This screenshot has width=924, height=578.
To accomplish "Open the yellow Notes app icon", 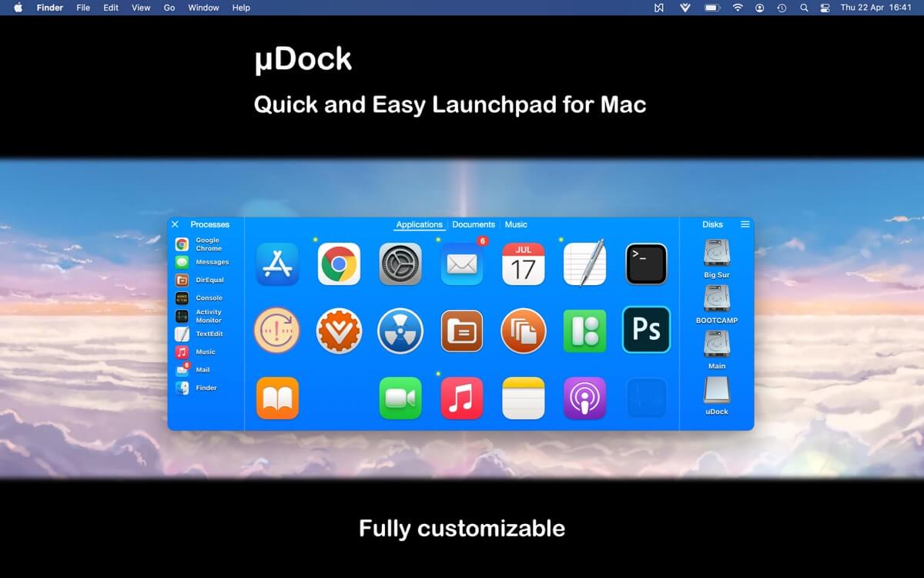I will 524,398.
